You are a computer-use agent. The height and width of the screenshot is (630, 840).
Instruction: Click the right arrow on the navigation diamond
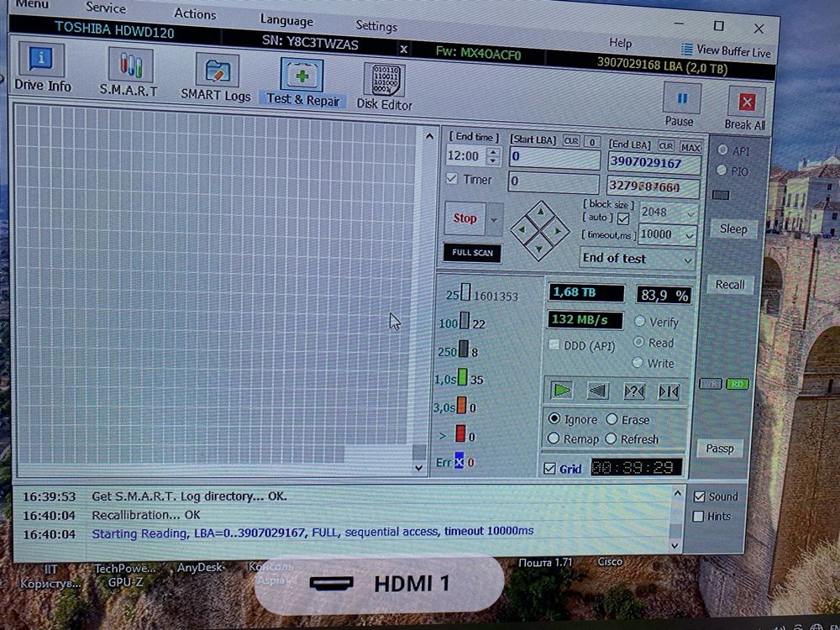click(x=558, y=231)
